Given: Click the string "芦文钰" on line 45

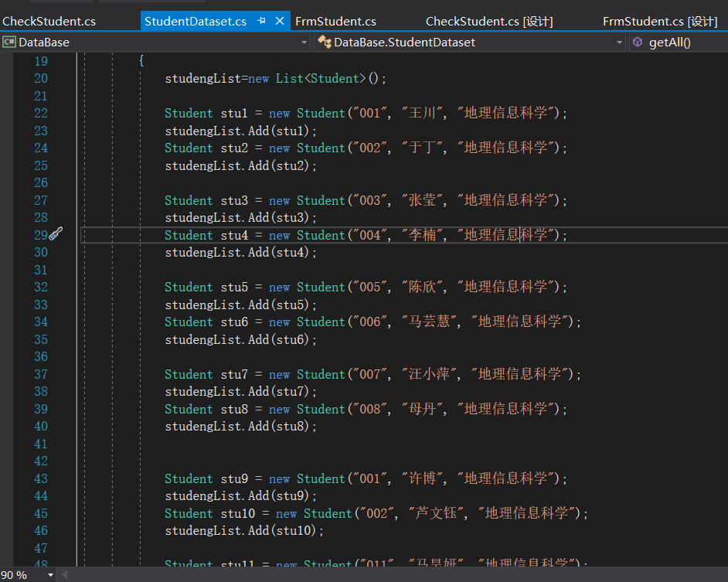Looking at the screenshot, I should tap(436, 513).
